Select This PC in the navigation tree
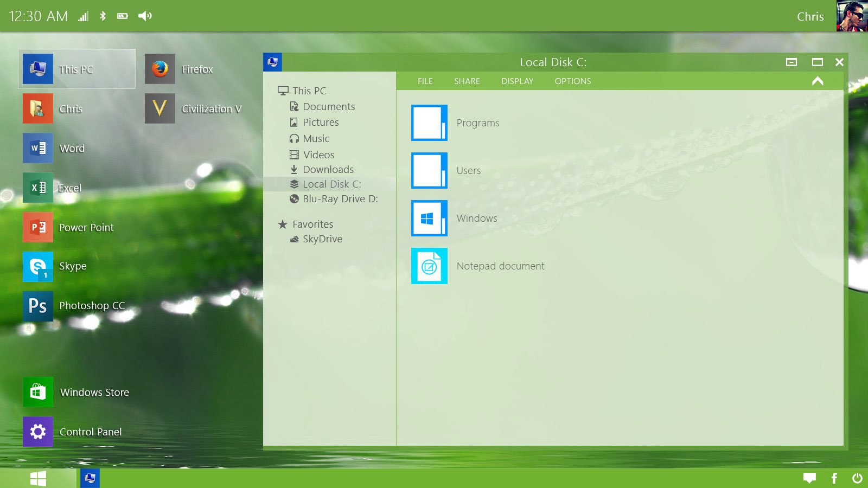 302,91
